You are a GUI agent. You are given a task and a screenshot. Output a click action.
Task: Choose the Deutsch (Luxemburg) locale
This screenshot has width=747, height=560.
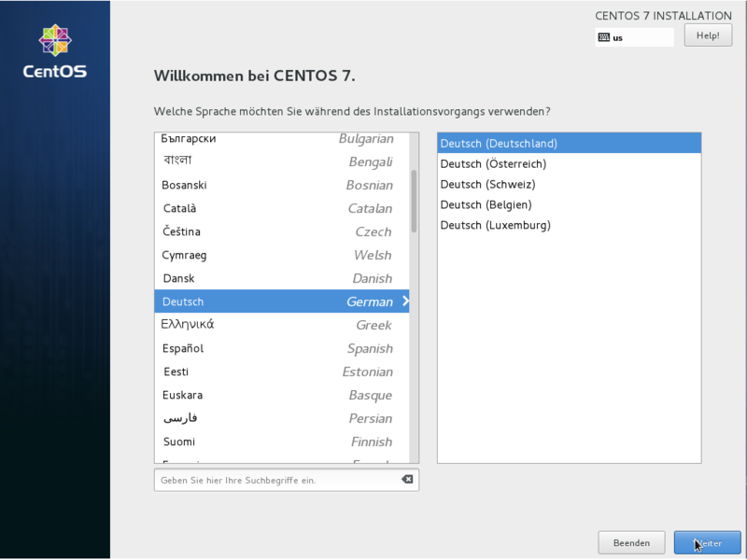coord(570,225)
